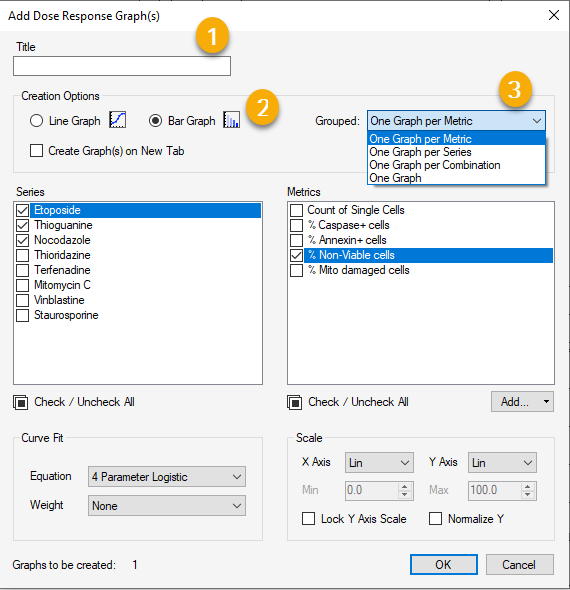
Task: Decrease the Max value with down spinner
Action: (527, 494)
